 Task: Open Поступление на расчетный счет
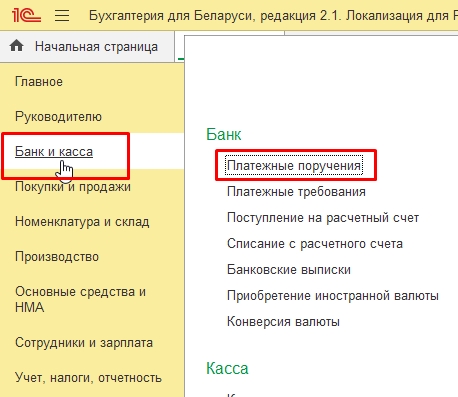click(x=323, y=218)
